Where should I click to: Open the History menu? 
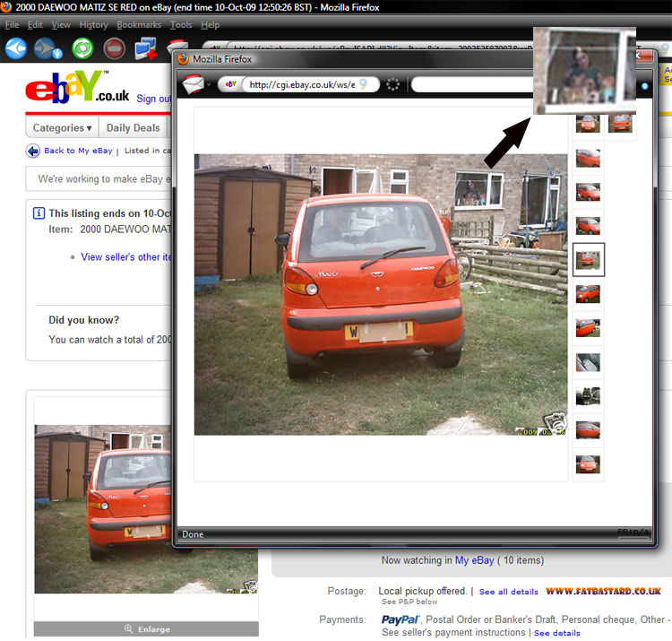(x=93, y=25)
